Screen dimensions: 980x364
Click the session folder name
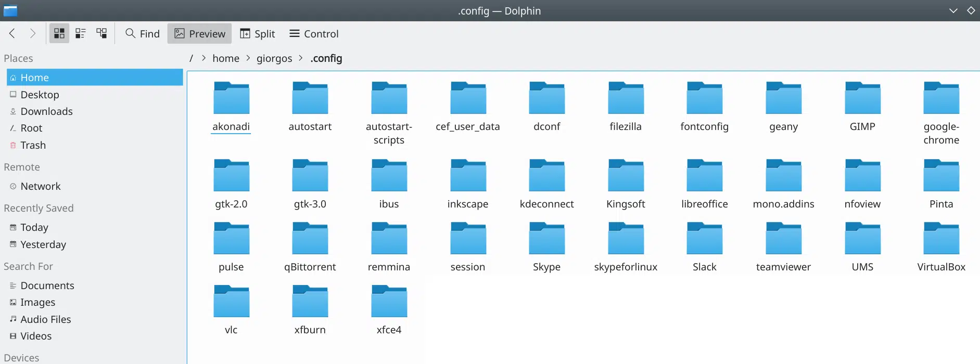[x=468, y=267]
